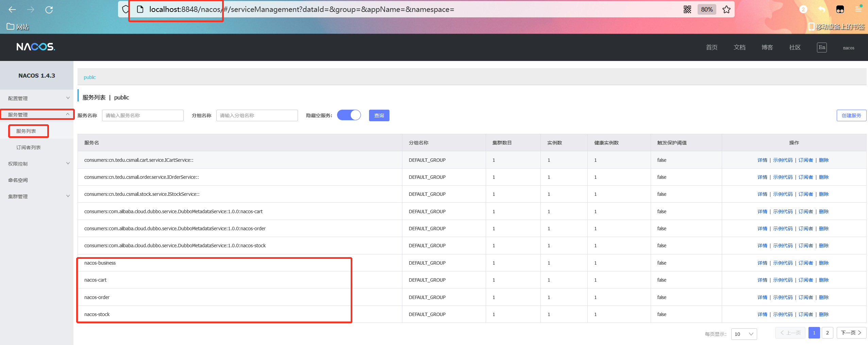This screenshot has height=345, width=868.
Task: Open the extension mask icon
Action: pos(840,9)
